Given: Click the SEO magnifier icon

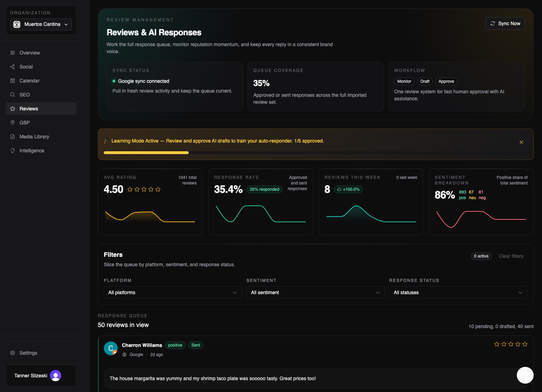Looking at the screenshot, I should (x=13, y=94).
